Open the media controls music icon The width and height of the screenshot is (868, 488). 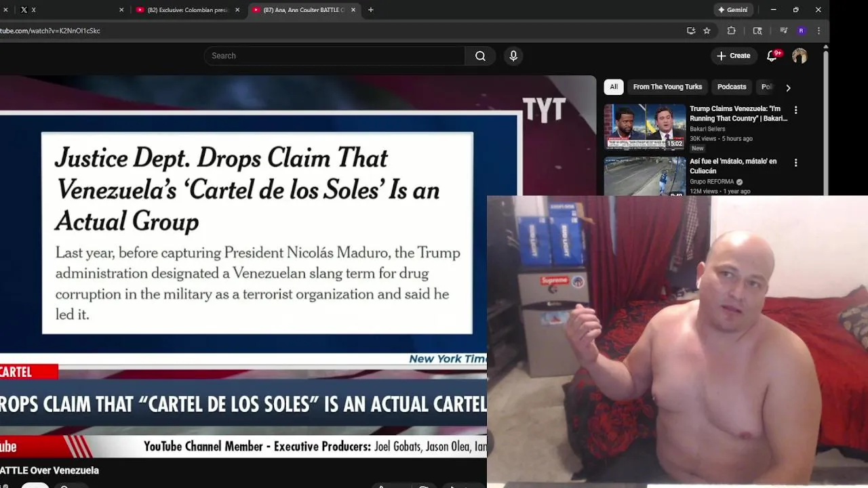(783, 30)
